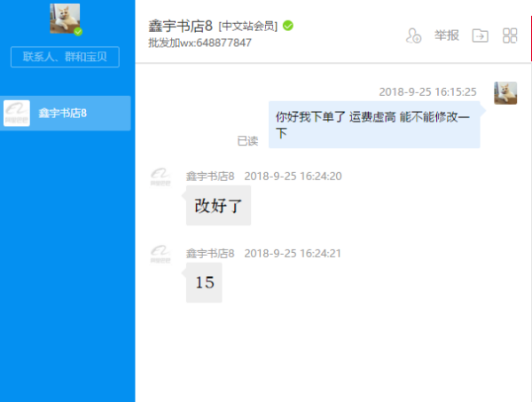Screen dimensions: 532x402
Task: Select the 改好了 message bubble
Action: coord(218,205)
